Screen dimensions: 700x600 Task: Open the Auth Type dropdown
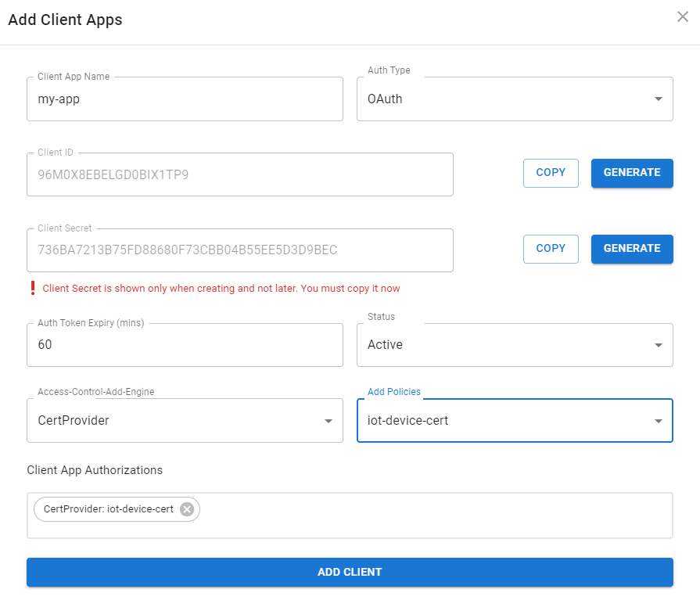pos(515,99)
